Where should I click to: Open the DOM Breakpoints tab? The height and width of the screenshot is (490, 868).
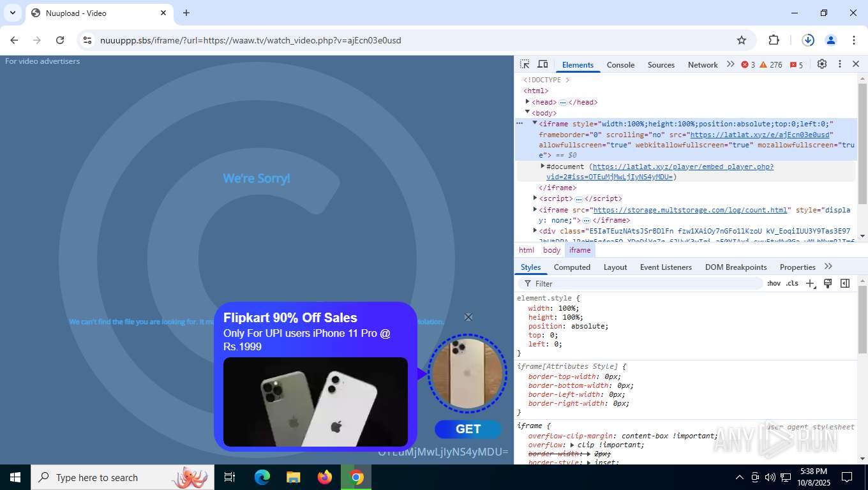tap(736, 267)
